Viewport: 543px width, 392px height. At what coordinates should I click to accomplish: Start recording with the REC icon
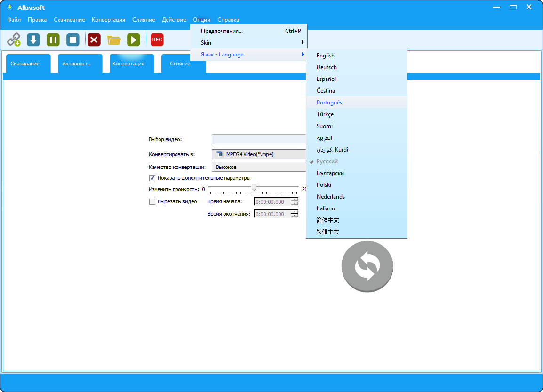[x=157, y=40]
